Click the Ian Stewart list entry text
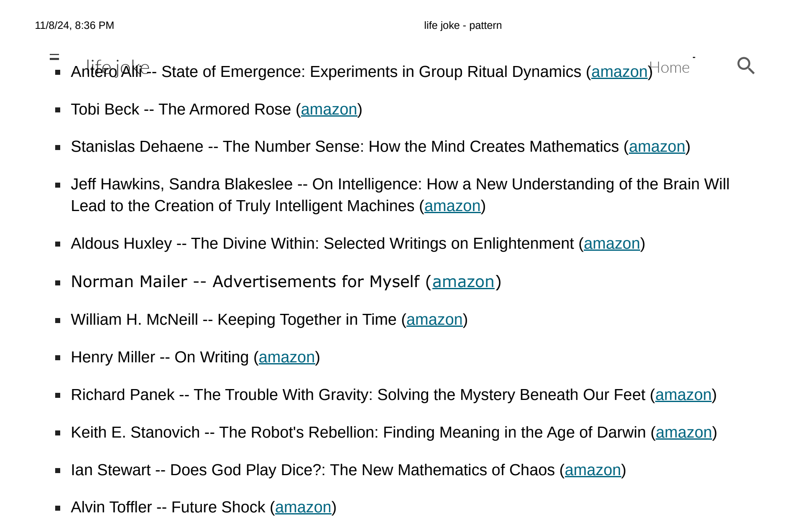The width and height of the screenshot is (807, 532). pyautogui.click(x=348, y=470)
